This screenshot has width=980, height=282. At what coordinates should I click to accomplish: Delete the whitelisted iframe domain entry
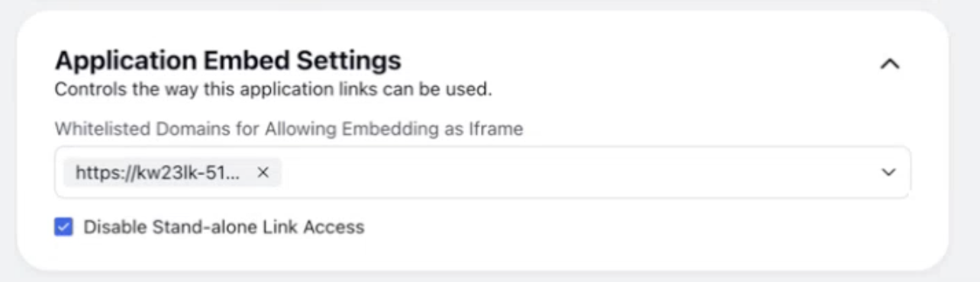coord(263,173)
